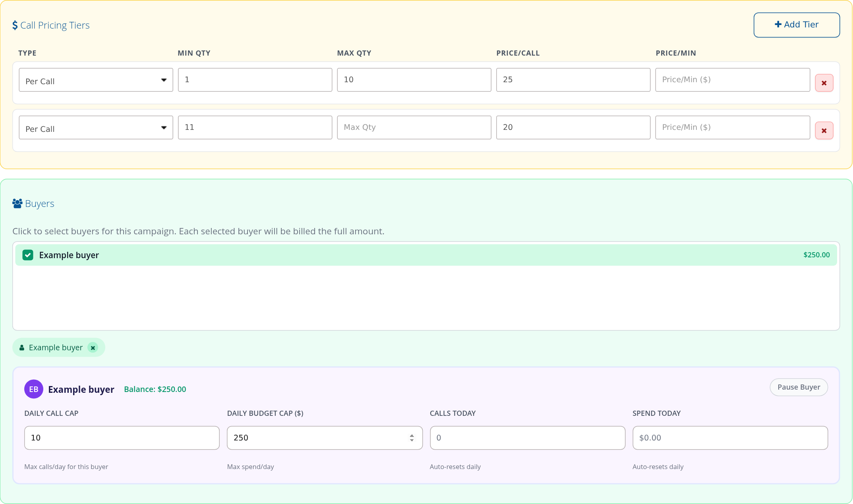Click the Buyers section heading text

(x=39, y=204)
